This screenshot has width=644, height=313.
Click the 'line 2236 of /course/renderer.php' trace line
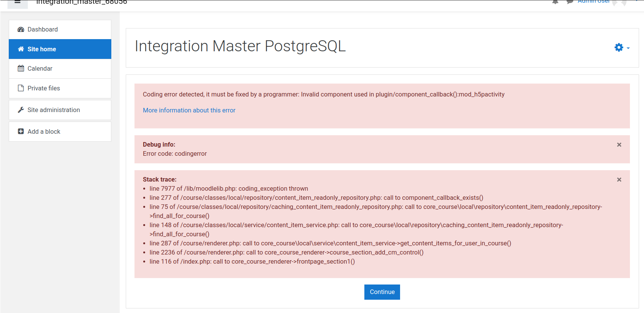(x=286, y=252)
